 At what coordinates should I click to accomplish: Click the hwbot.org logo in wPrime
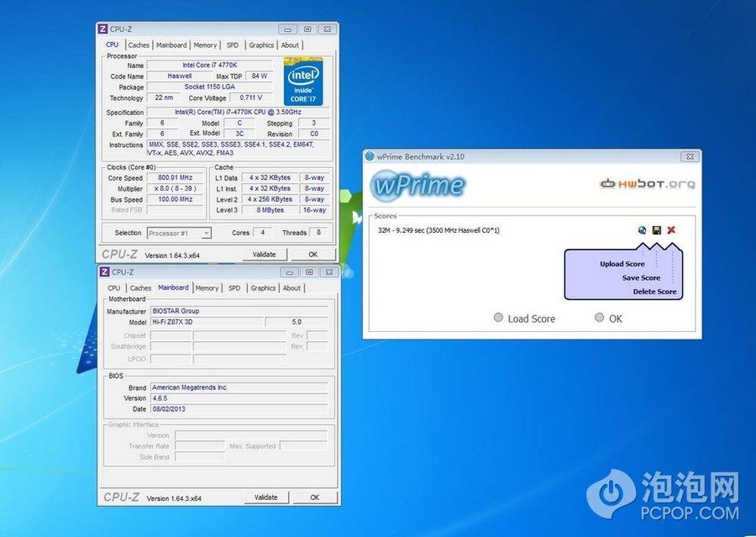648,183
